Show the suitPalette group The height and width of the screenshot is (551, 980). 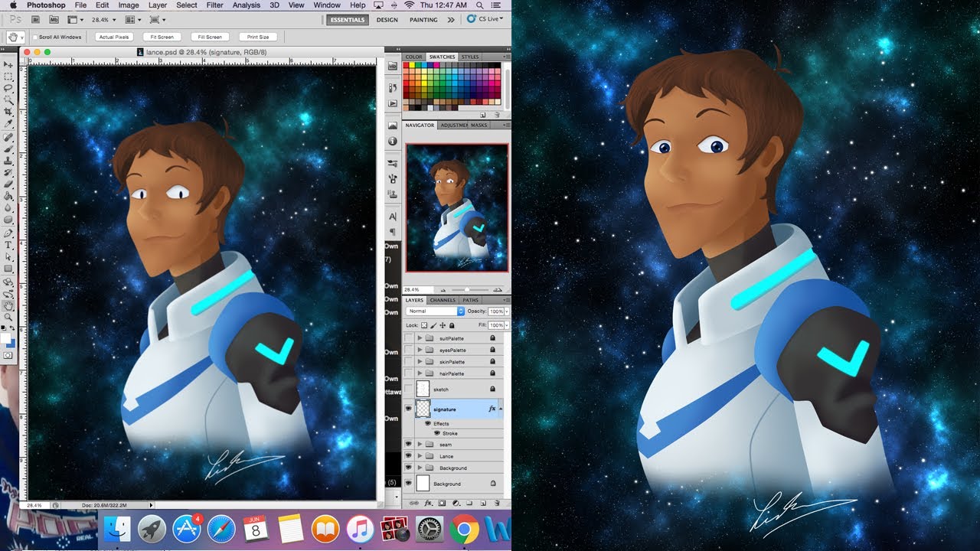point(408,338)
